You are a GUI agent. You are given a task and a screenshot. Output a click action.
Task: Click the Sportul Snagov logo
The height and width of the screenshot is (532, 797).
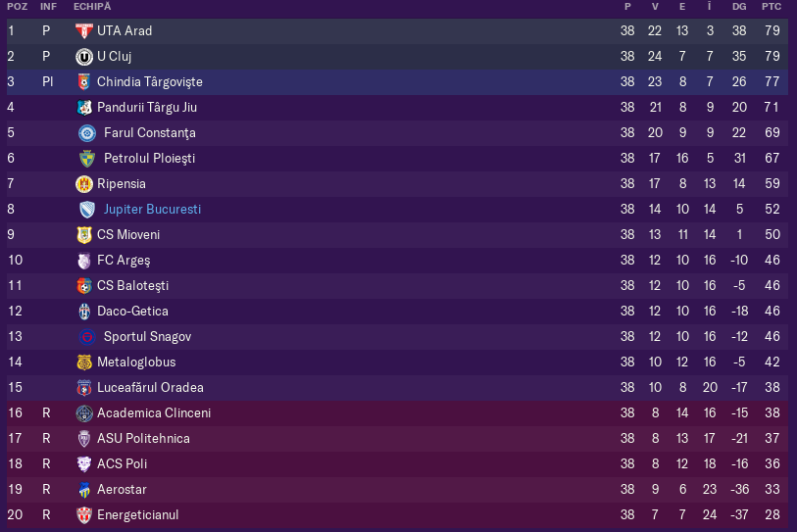click(x=87, y=337)
